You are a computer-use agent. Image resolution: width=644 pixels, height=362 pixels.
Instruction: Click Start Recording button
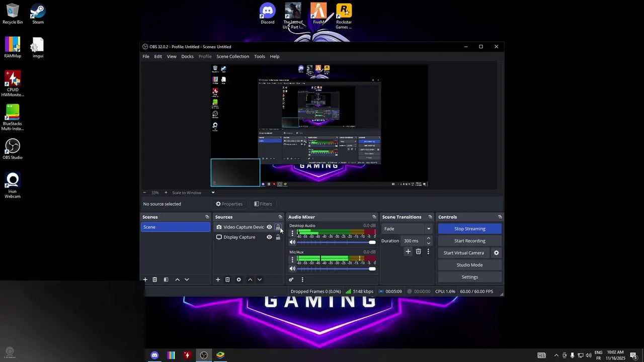pyautogui.click(x=470, y=241)
